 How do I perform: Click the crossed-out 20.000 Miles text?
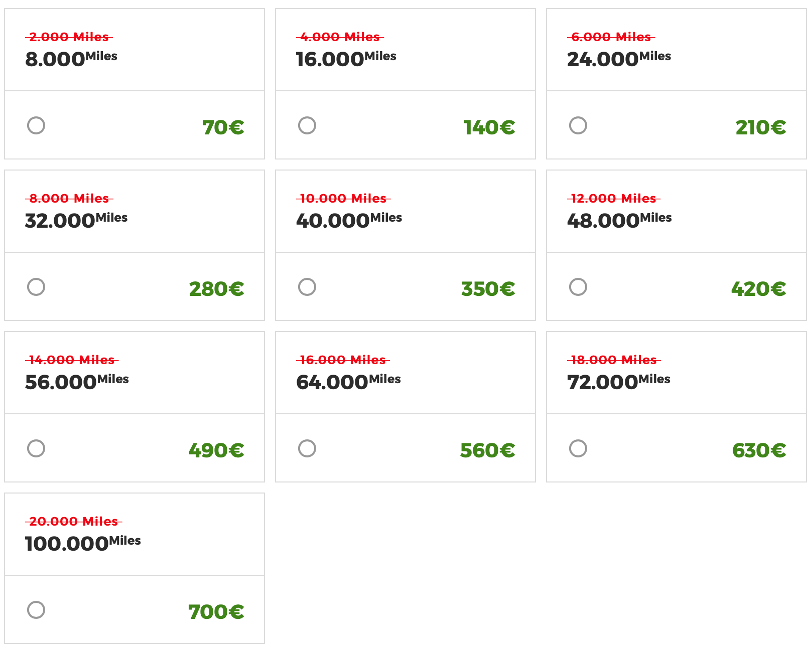click(x=73, y=522)
